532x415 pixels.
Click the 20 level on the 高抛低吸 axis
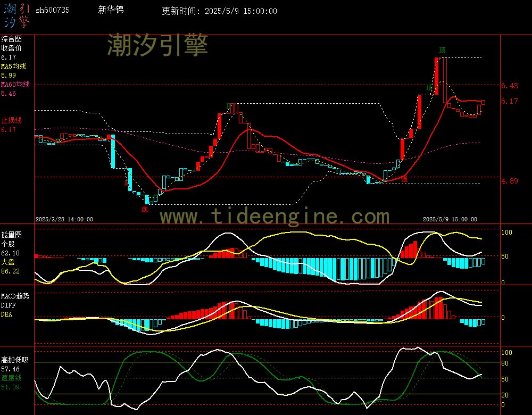tap(505, 395)
